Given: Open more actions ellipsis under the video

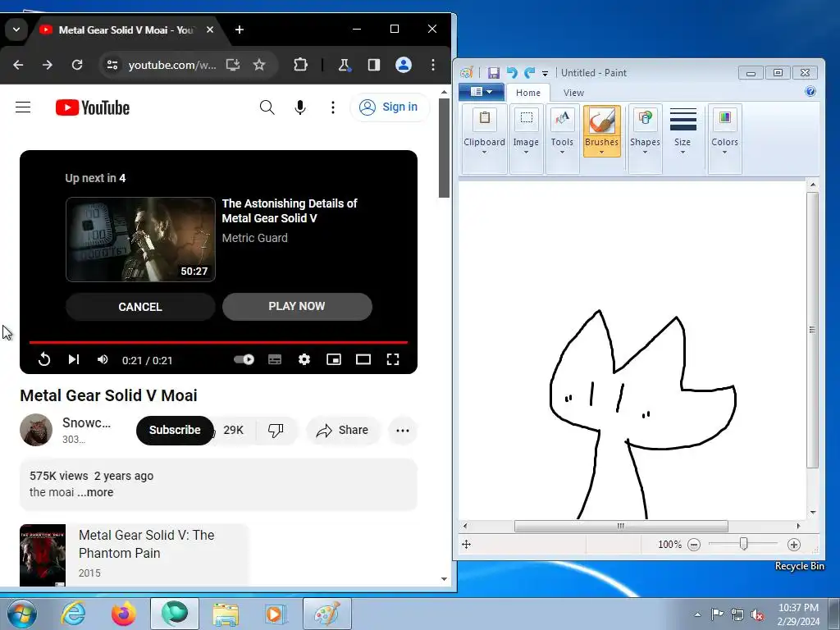Looking at the screenshot, I should [x=402, y=430].
